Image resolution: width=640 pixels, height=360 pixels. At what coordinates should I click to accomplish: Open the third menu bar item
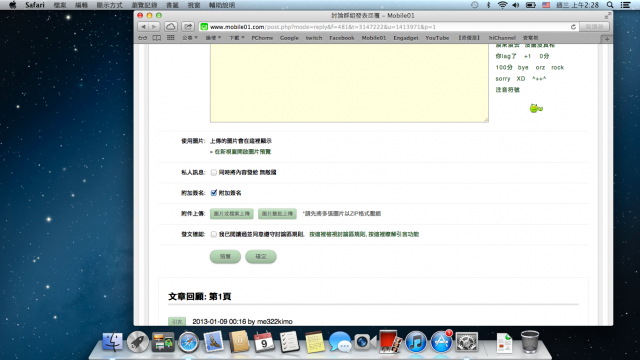click(x=81, y=5)
